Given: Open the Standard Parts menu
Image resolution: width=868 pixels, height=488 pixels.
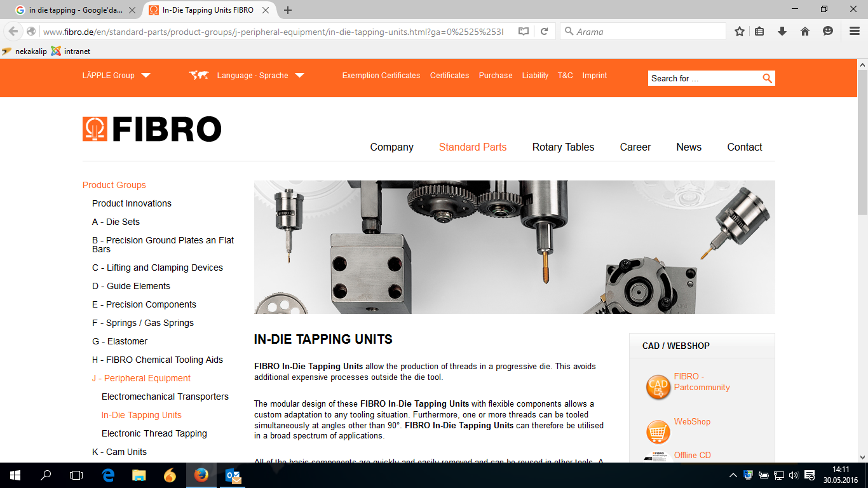Looking at the screenshot, I should [x=473, y=147].
